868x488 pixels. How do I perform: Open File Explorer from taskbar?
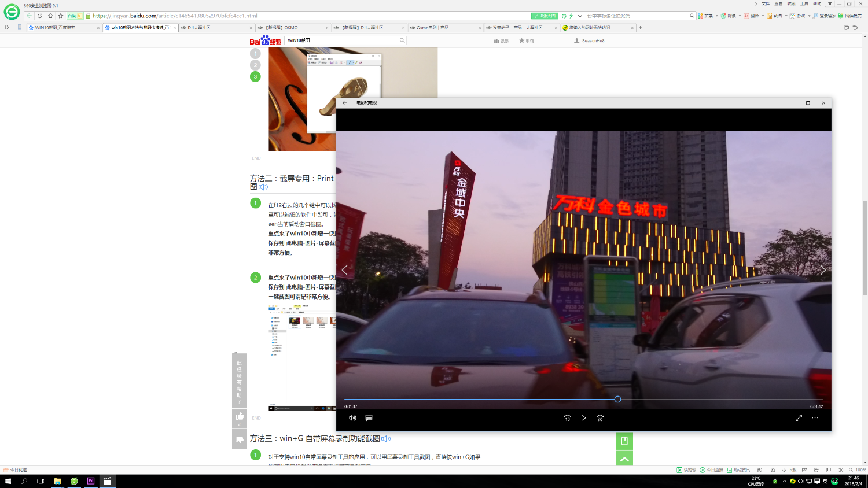coord(57,481)
